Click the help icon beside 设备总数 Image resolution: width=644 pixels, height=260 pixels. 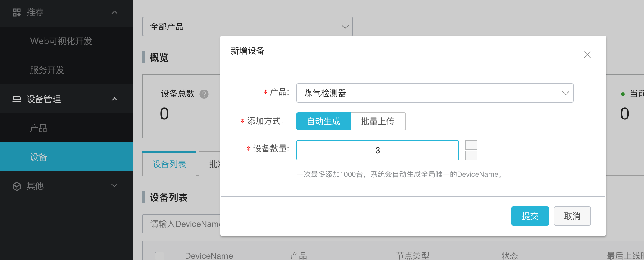204,94
